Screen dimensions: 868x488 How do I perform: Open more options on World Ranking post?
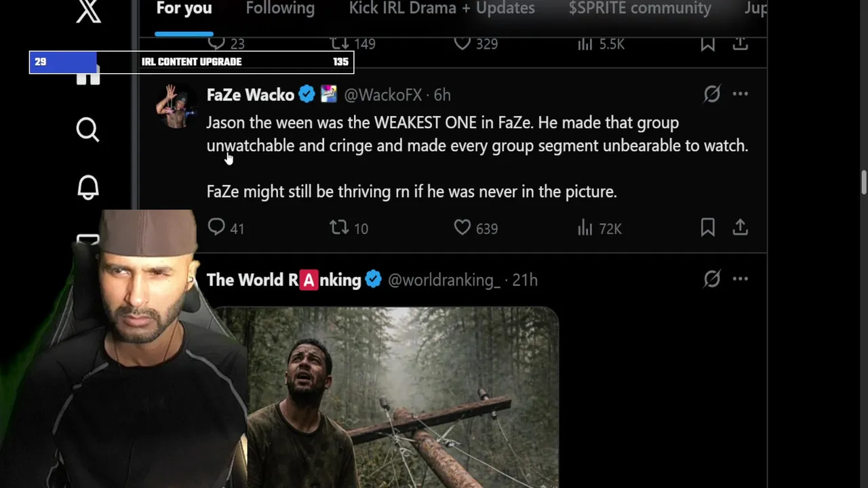[740, 279]
